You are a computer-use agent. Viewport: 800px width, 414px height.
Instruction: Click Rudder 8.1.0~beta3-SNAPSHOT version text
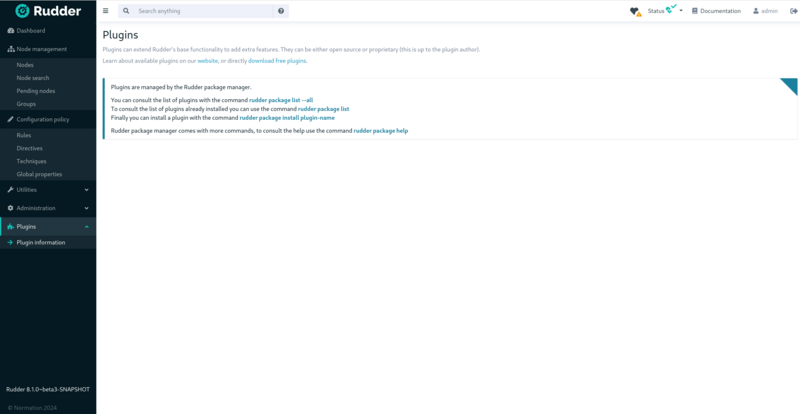[48, 389]
